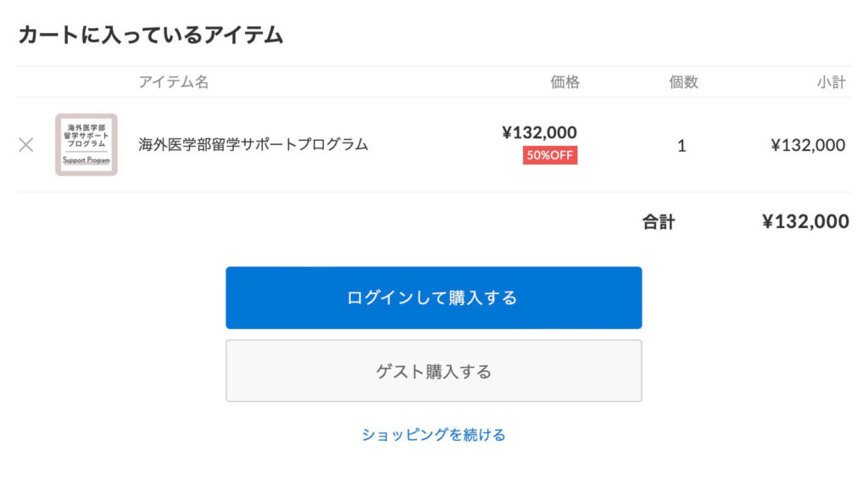Screen dimensions: 868x478
Task: Click the row subtotal ¥132,000
Action: [x=808, y=145]
